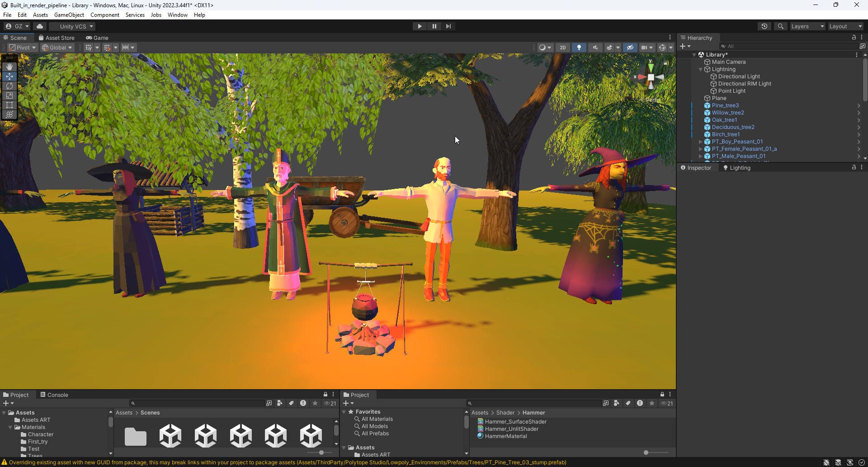The width and height of the screenshot is (868, 467).
Task: Click the Gizmos sphere icon
Action: tap(662, 48)
